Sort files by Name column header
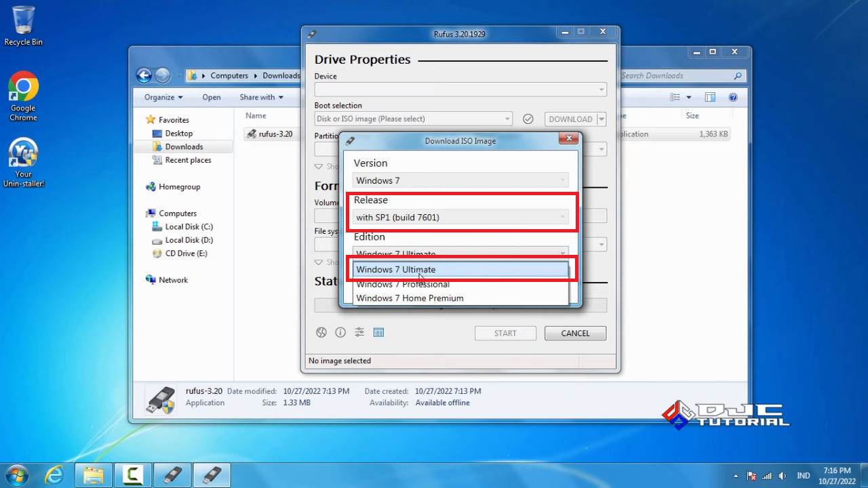Screen dimensions: 868x488 click(256, 116)
